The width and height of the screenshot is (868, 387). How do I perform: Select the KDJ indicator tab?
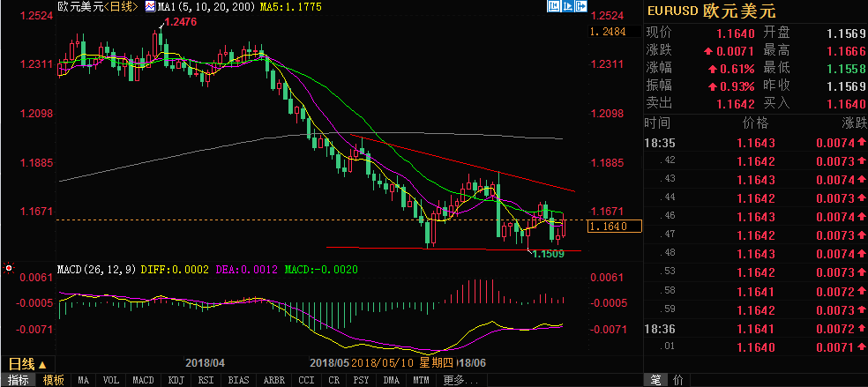(175, 381)
